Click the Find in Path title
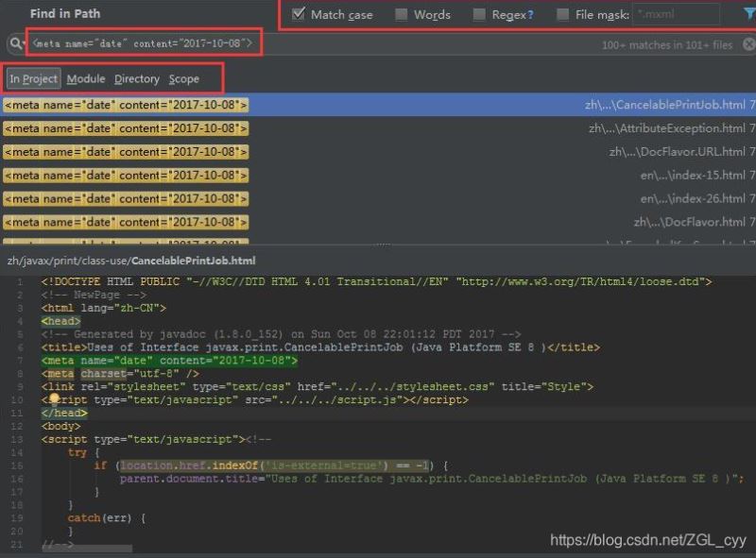The width and height of the screenshot is (756, 558). [x=65, y=13]
